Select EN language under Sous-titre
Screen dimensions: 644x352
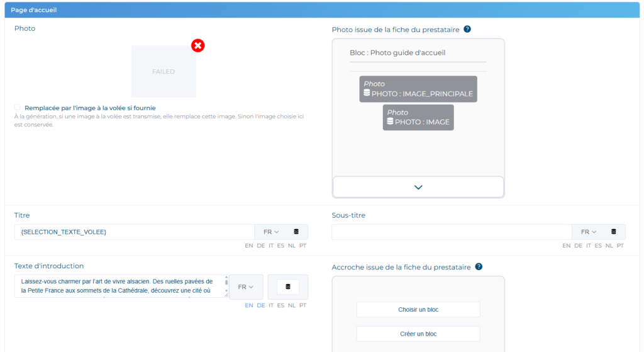567,246
